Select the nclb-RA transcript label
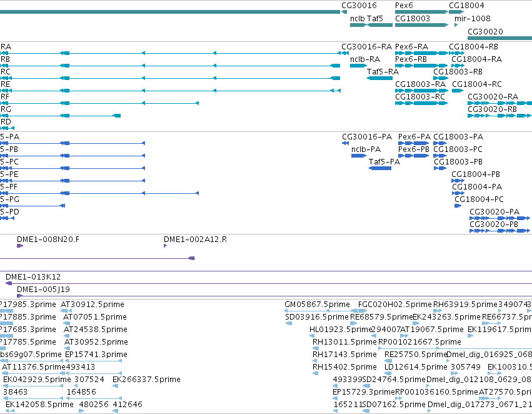Viewport: 532px width, 414px height. (365, 59)
